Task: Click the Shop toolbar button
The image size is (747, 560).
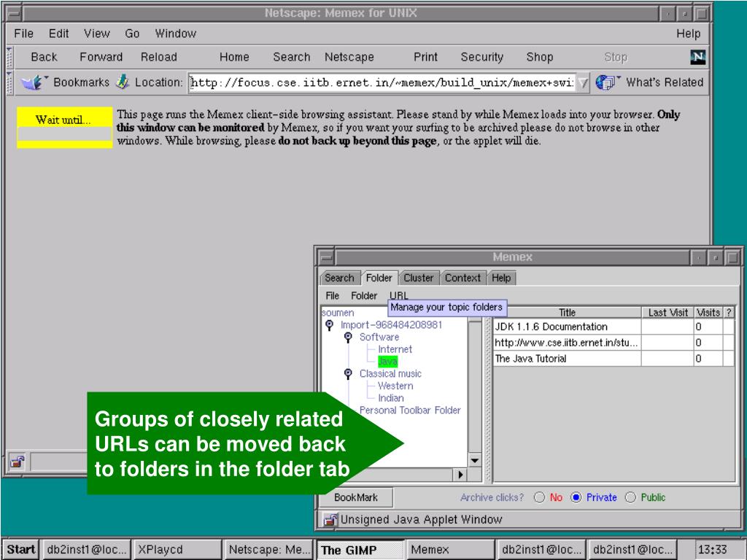Action: (540, 57)
